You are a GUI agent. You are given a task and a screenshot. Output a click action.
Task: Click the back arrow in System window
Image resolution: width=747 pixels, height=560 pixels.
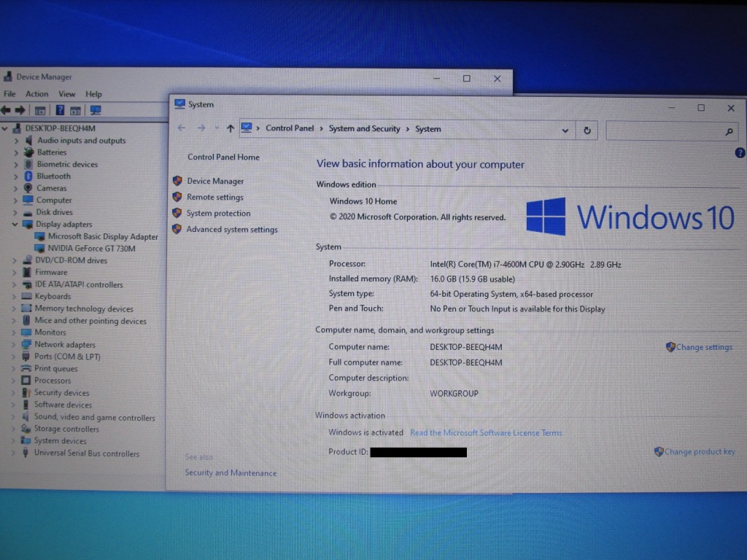click(x=182, y=128)
